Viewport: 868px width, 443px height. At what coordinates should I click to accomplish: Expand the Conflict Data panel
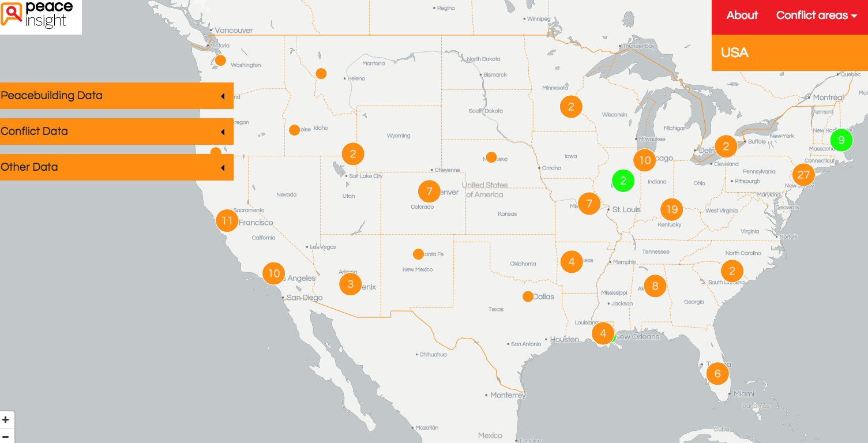point(117,132)
